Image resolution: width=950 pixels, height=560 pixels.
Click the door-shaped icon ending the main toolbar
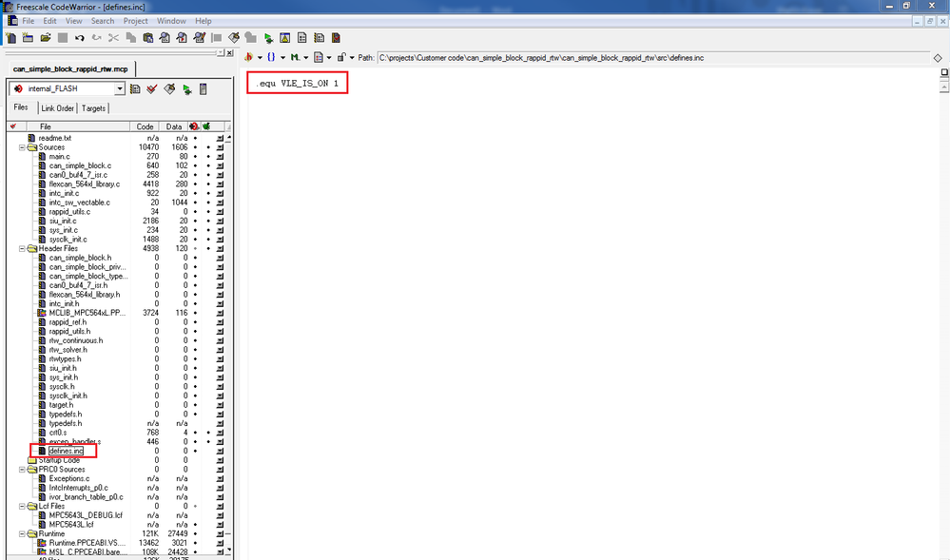[336, 38]
